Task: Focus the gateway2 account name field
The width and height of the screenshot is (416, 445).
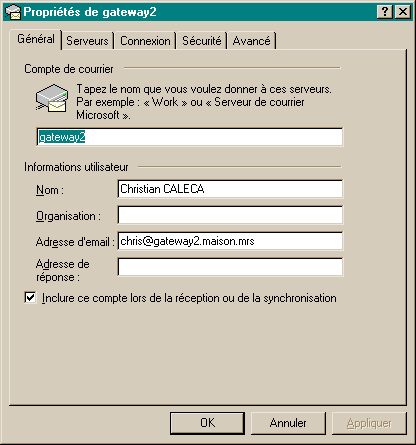Action: coord(189,137)
